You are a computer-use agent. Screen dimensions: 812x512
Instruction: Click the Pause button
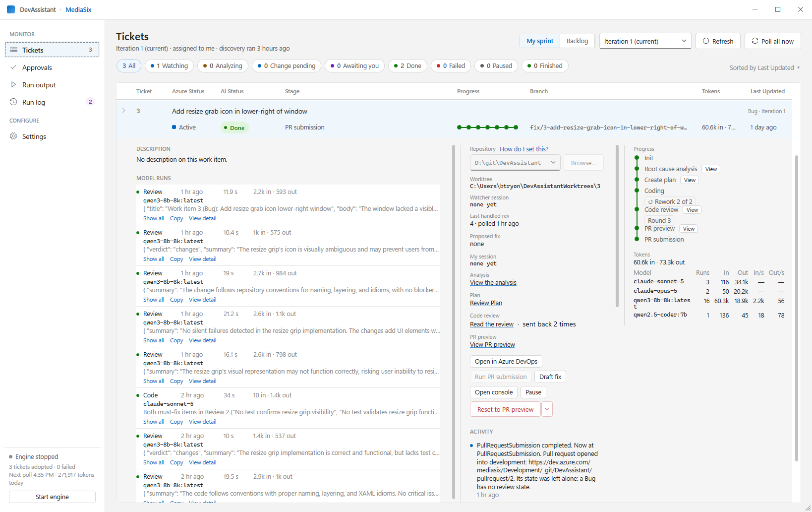click(x=533, y=392)
